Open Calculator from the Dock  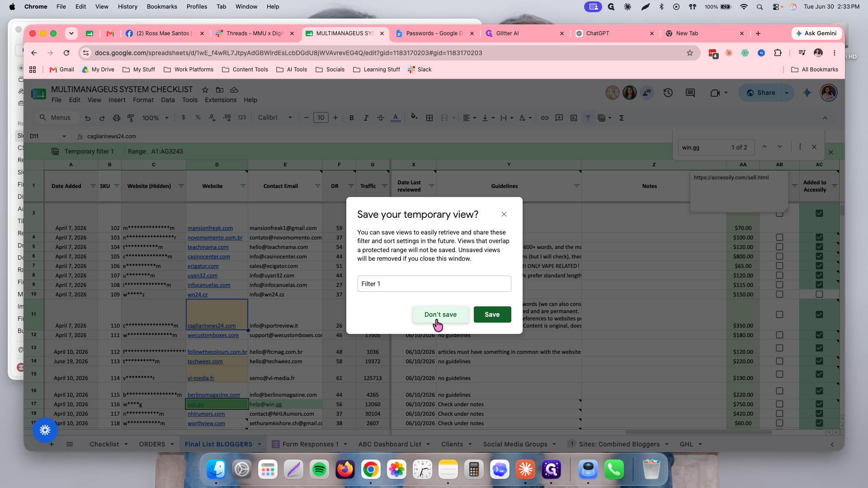474,470
